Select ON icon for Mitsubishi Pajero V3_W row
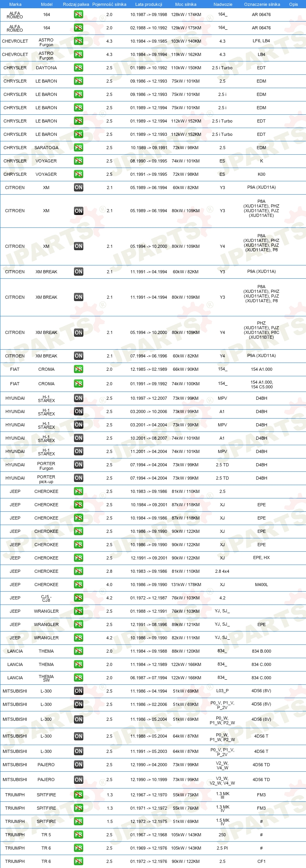The image size is (306, 868). coord(78,780)
